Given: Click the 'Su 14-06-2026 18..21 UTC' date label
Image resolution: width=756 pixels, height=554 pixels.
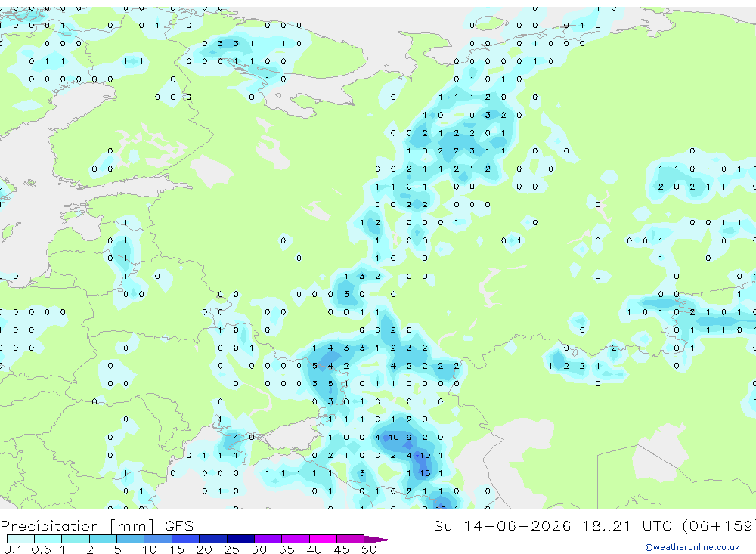Looking at the screenshot, I should tap(553, 525).
